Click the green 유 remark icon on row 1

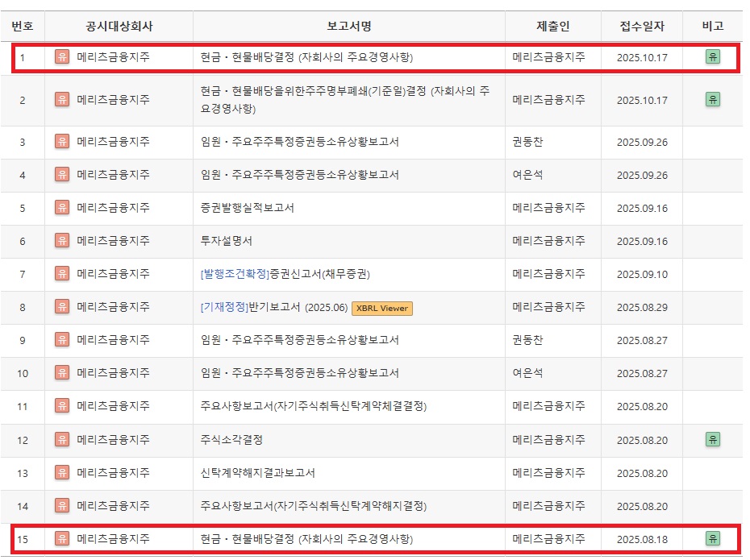pos(713,58)
